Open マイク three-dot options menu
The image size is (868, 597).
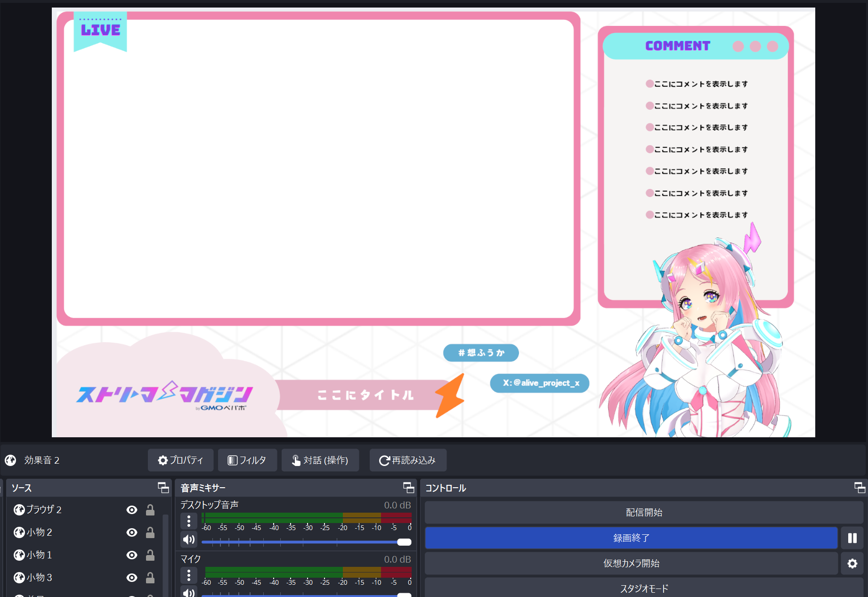pyautogui.click(x=189, y=575)
